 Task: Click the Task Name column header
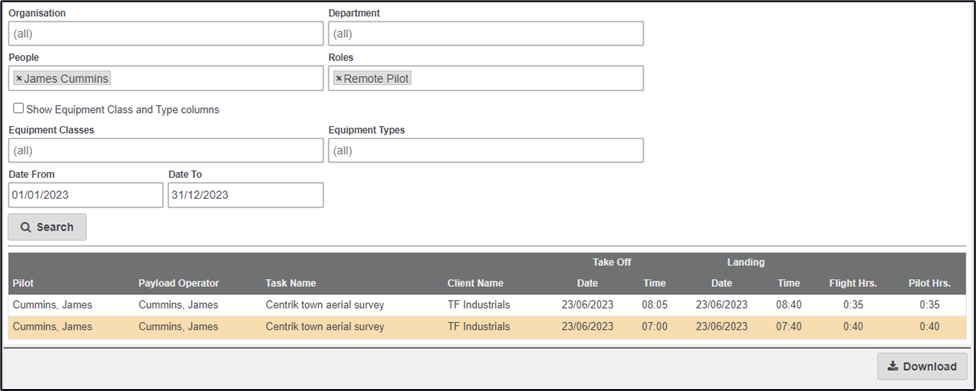point(291,283)
